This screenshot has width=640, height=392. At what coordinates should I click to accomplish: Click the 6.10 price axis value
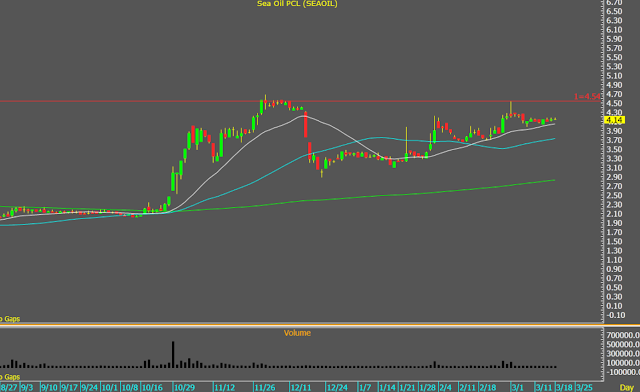coord(614,30)
